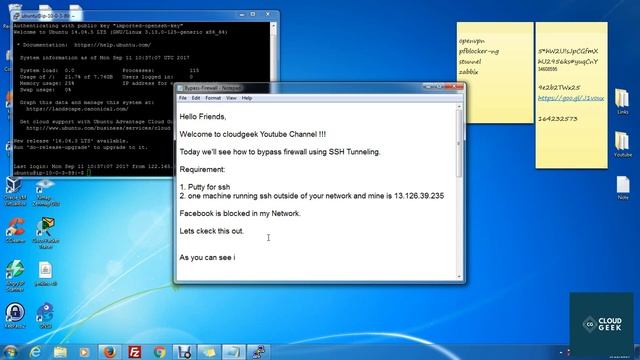
Task: Open Oracle VM VirtualBox desktop shortcut
Action: 15,191
